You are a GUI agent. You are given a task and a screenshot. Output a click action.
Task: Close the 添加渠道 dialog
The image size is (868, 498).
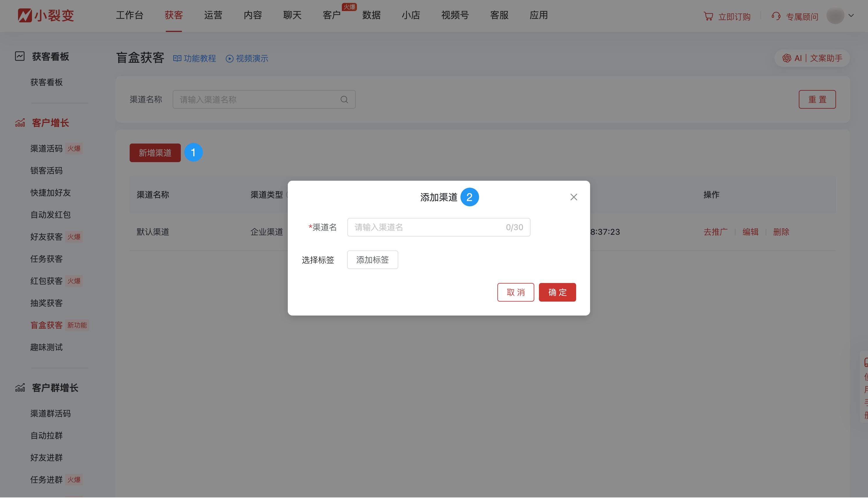point(574,197)
